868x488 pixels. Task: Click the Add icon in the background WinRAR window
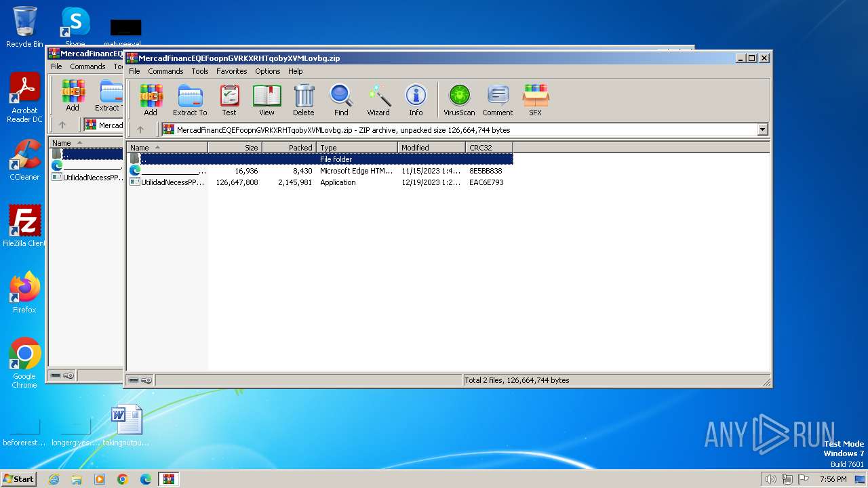click(x=73, y=96)
